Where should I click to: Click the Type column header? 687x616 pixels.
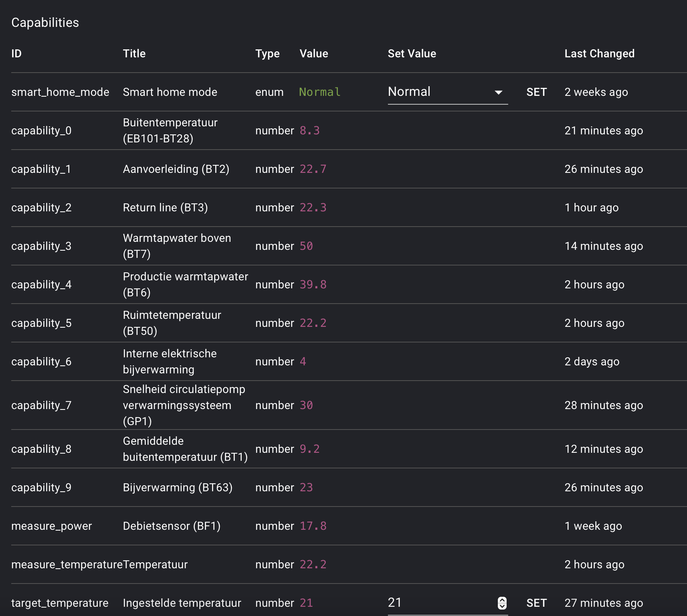tap(267, 54)
